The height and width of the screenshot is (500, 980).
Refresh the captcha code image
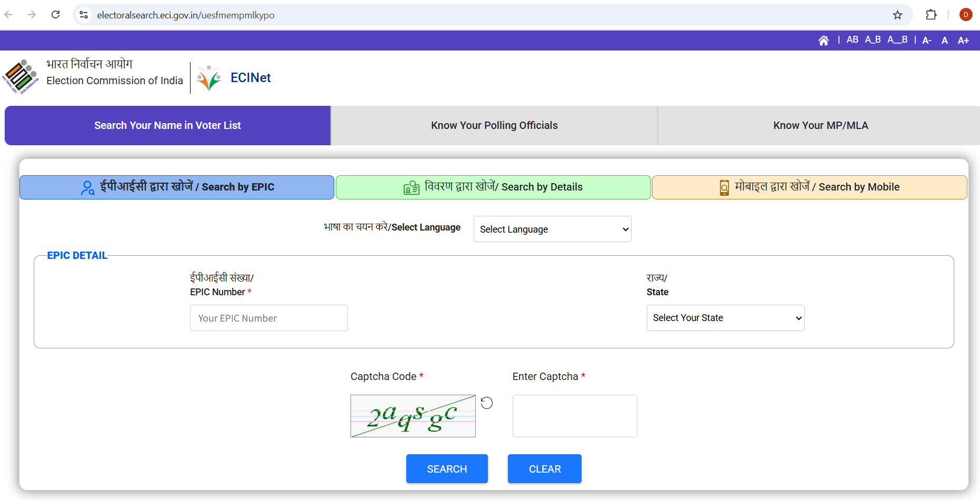pos(487,403)
